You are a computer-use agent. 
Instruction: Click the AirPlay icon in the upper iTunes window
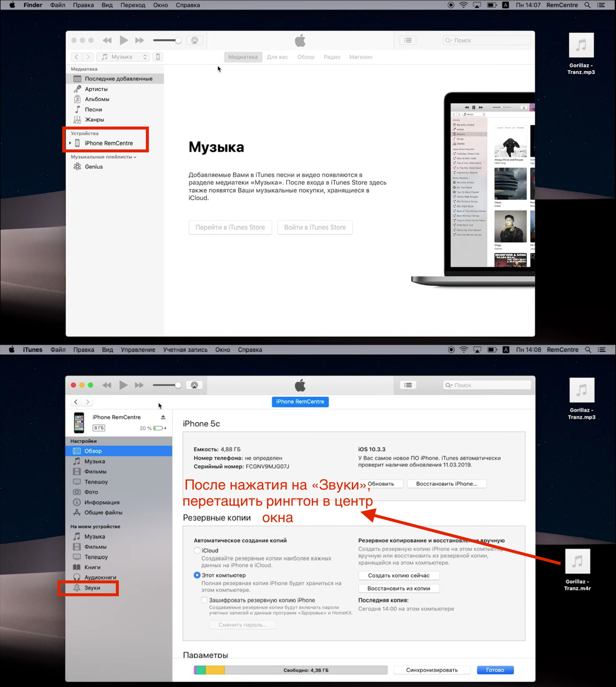pos(195,40)
